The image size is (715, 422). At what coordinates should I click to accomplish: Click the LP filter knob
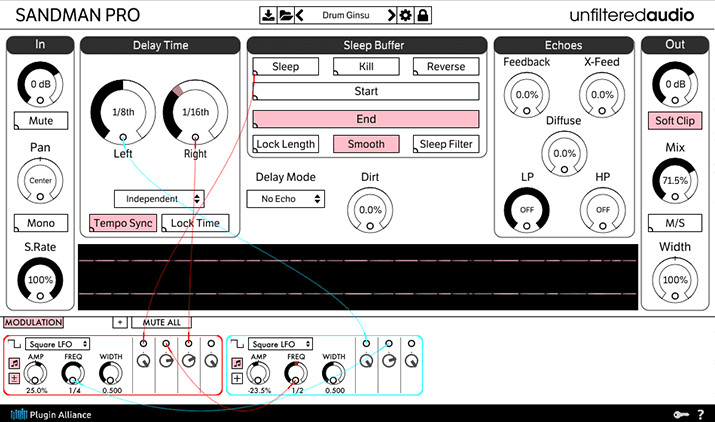click(527, 210)
